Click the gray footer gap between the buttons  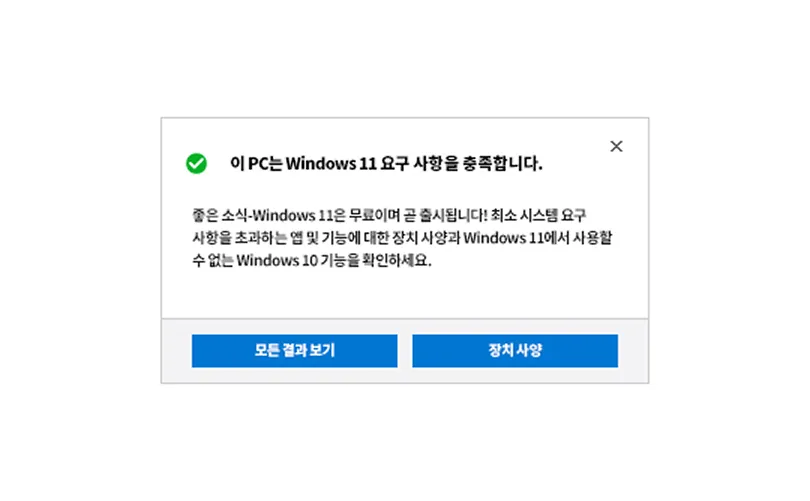(x=405, y=351)
